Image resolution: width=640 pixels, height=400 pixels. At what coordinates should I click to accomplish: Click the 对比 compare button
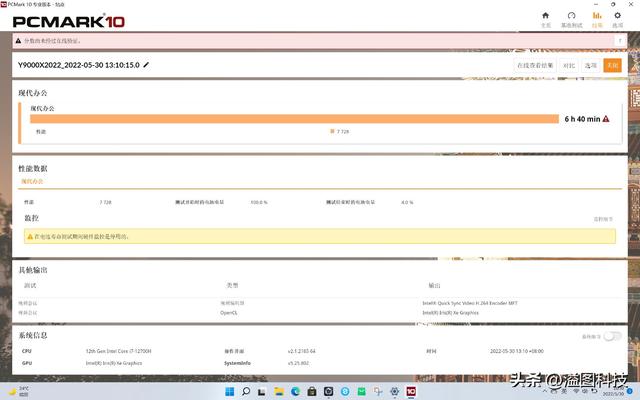pyautogui.click(x=569, y=65)
